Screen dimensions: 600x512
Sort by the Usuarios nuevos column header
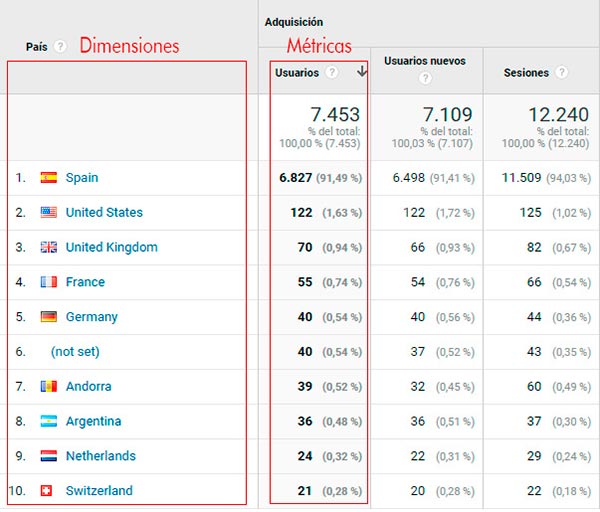[x=425, y=61]
